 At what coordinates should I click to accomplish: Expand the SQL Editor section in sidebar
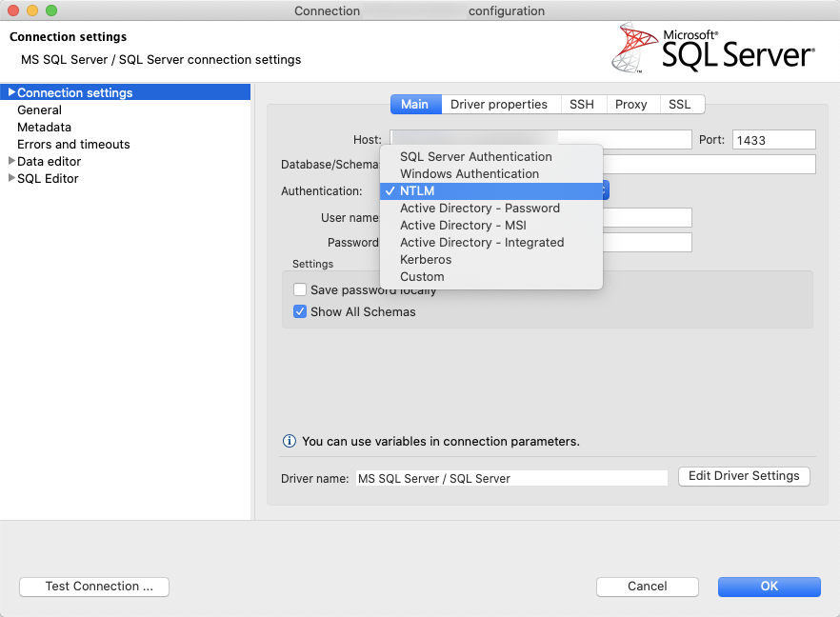coord(10,178)
